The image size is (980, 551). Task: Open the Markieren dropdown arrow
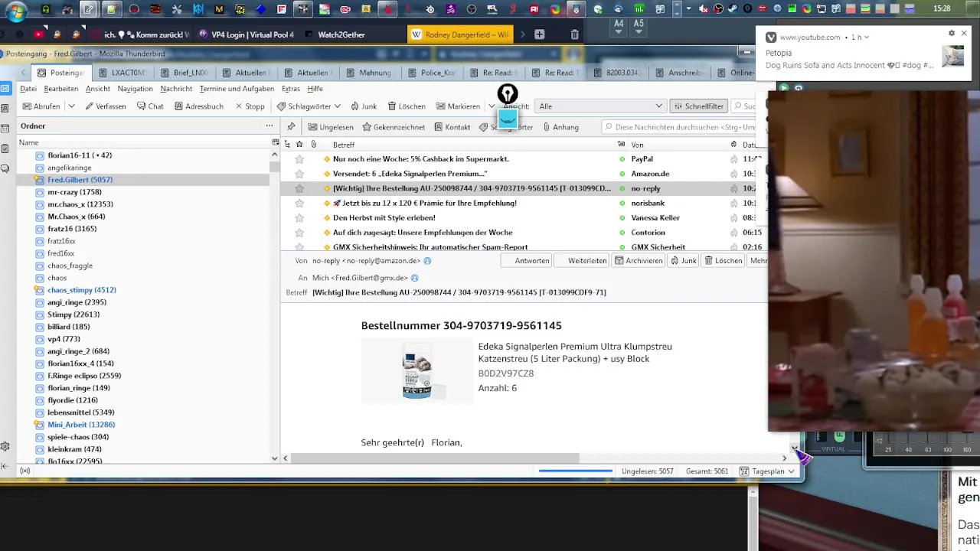(x=491, y=106)
